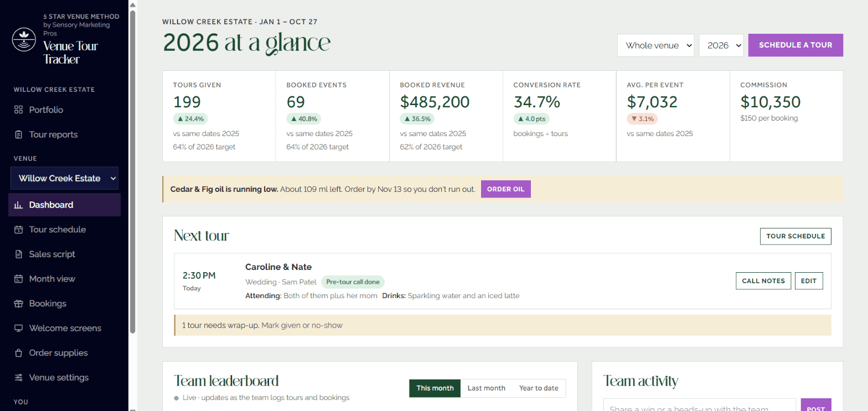Click the Order supplies bag icon
This screenshot has width=868, height=411.
click(x=18, y=353)
